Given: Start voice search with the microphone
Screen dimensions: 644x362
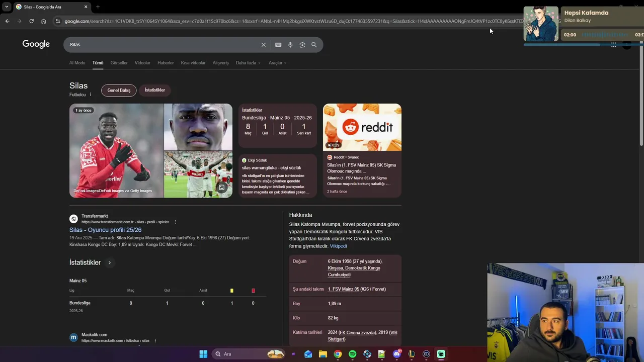Looking at the screenshot, I should pos(290,45).
